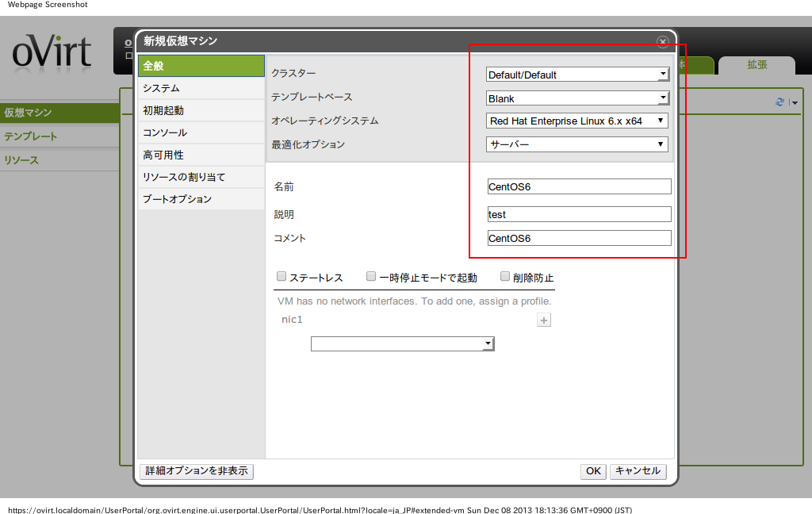Open the クラスター dropdown showing Default/Default
The height and width of the screenshot is (514, 812).
pos(577,75)
